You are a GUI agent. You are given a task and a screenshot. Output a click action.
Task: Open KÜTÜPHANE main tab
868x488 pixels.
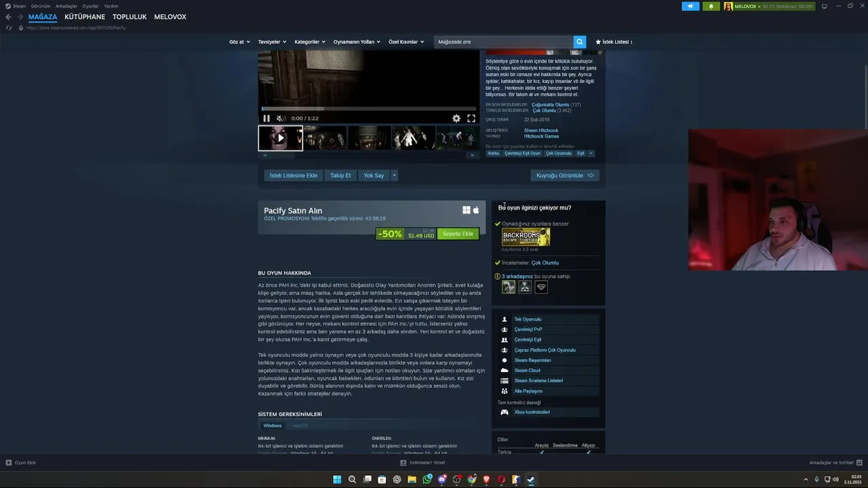(x=85, y=17)
